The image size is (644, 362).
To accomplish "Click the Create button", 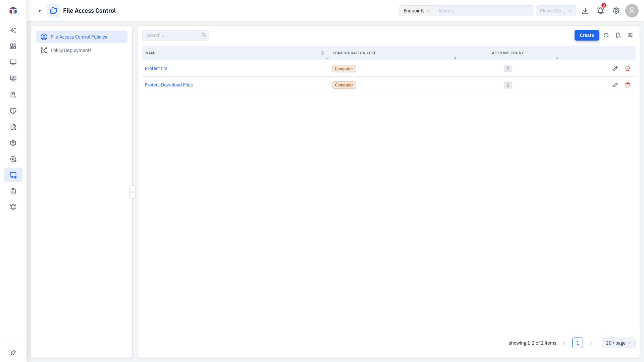I will [x=587, y=35].
